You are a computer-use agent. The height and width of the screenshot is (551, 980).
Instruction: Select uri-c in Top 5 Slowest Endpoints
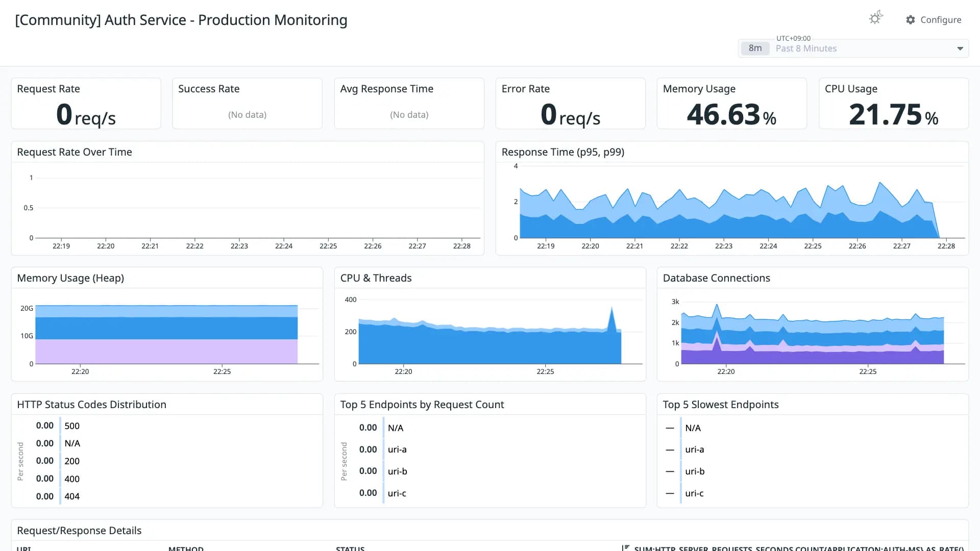(x=694, y=493)
